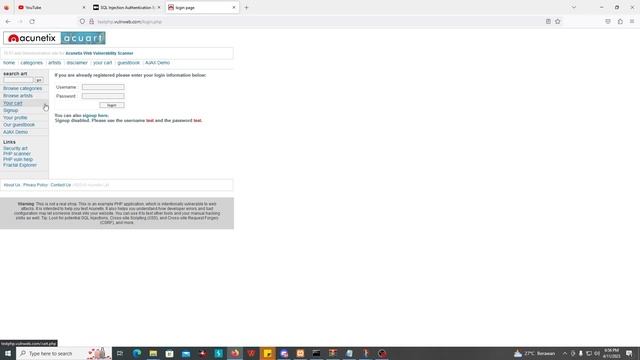Open Contact Us in the footer

point(61,185)
